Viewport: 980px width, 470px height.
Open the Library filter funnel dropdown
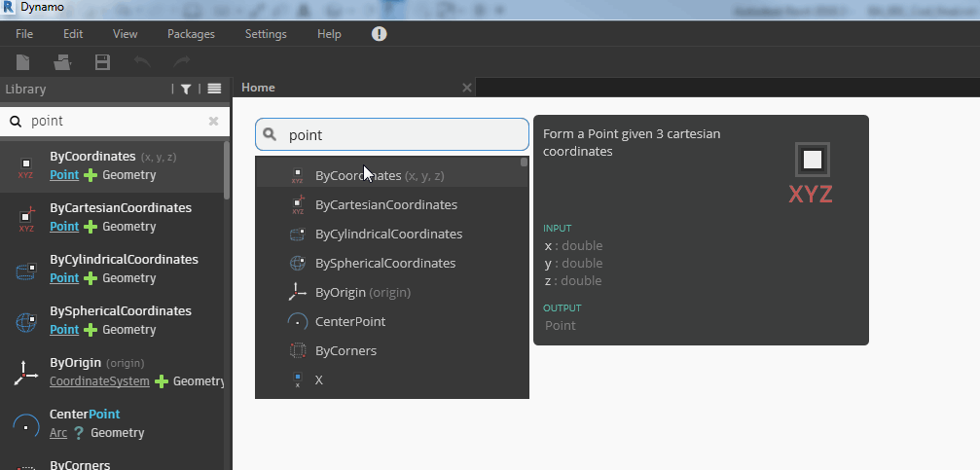click(x=186, y=89)
